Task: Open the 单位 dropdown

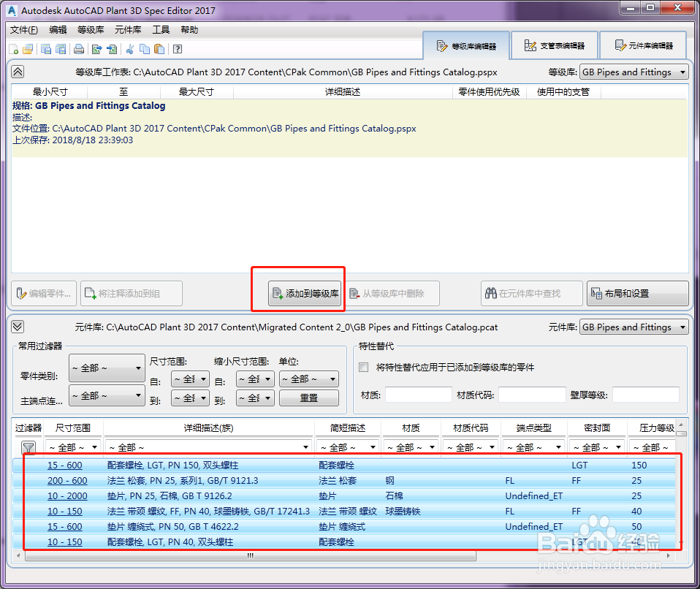Action: coord(309,379)
